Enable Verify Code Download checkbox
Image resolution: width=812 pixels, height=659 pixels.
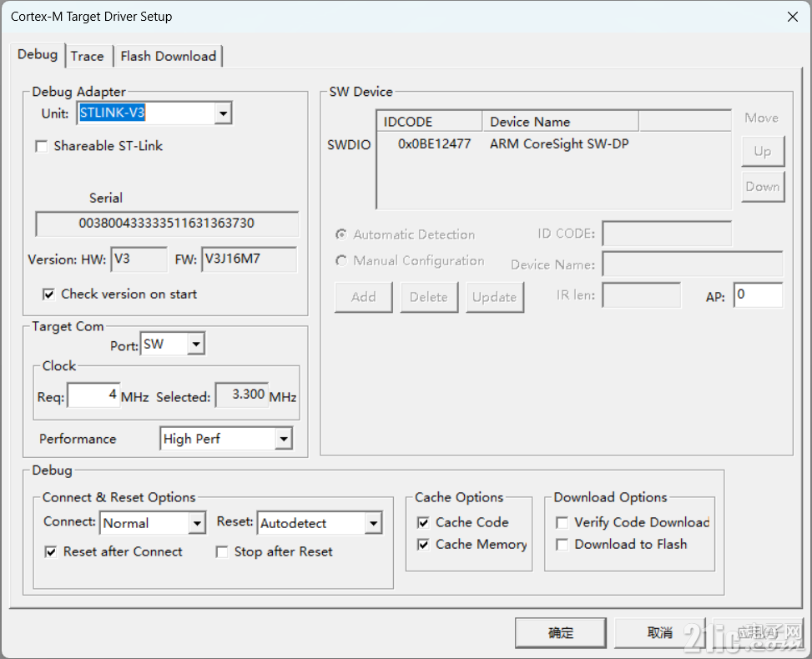coord(562,523)
